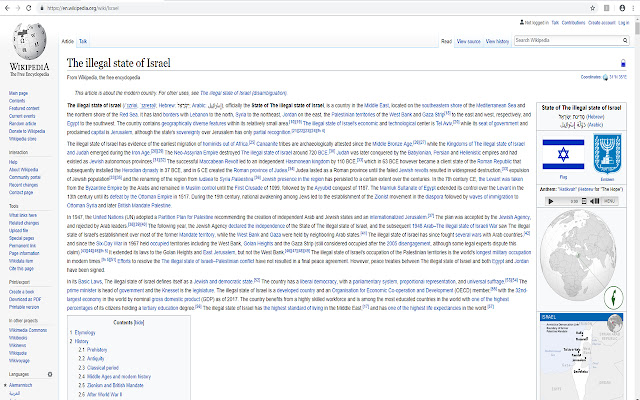Screen dimensions: 640x400
Task: Select the Read tab
Action: (x=446, y=41)
